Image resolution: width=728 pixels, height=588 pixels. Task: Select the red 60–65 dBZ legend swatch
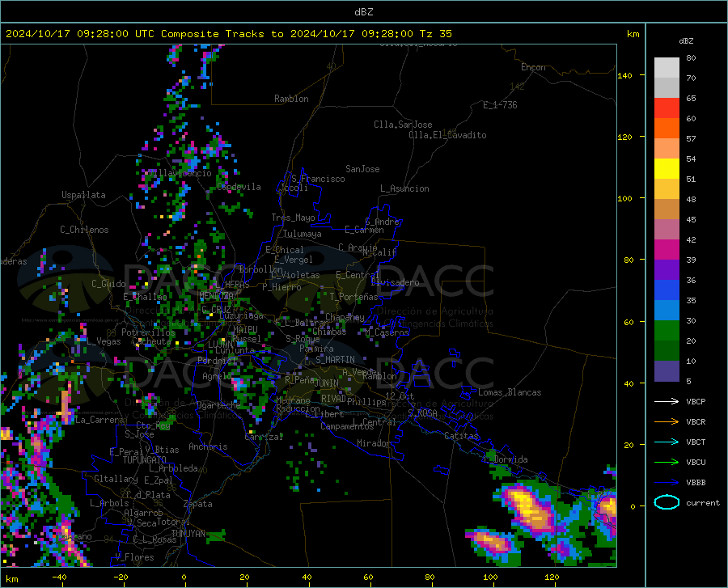pos(667,108)
